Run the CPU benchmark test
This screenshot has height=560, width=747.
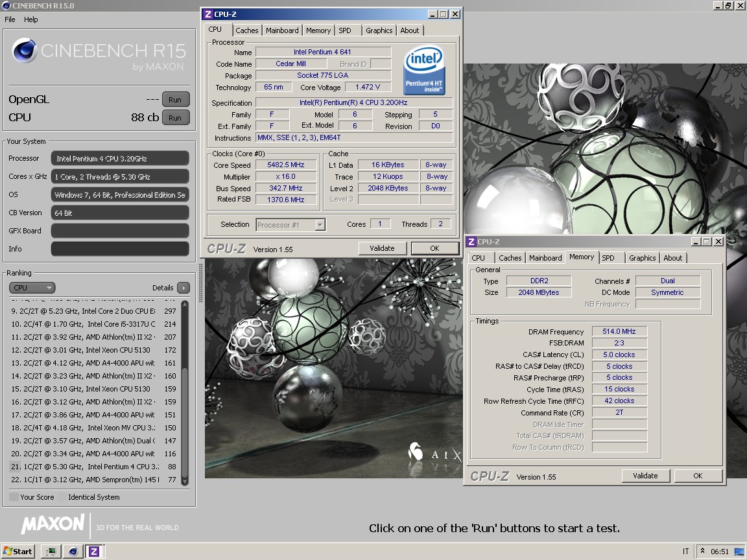pyautogui.click(x=176, y=117)
